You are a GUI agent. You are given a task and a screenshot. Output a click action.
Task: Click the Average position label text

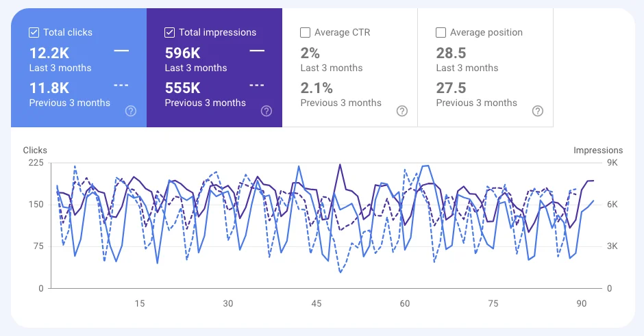click(486, 32)
